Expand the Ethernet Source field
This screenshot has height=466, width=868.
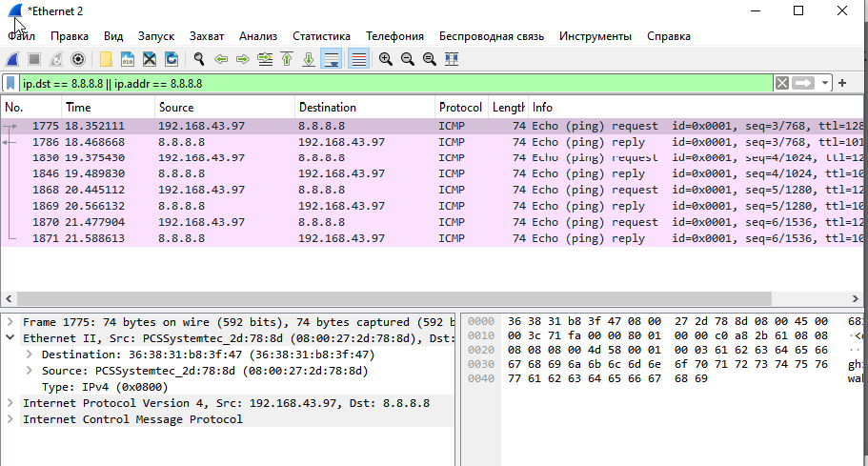(29, 370)
